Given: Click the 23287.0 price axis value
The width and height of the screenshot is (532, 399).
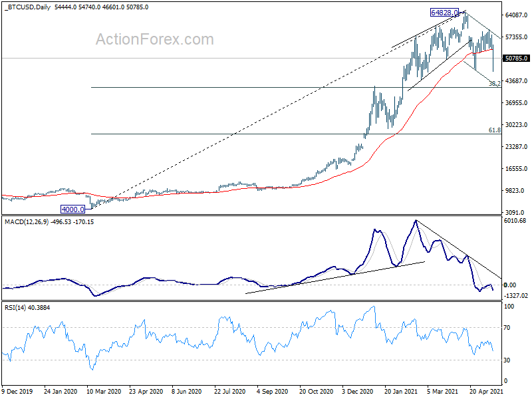Looking at the screenshot, I should [516, 147].
